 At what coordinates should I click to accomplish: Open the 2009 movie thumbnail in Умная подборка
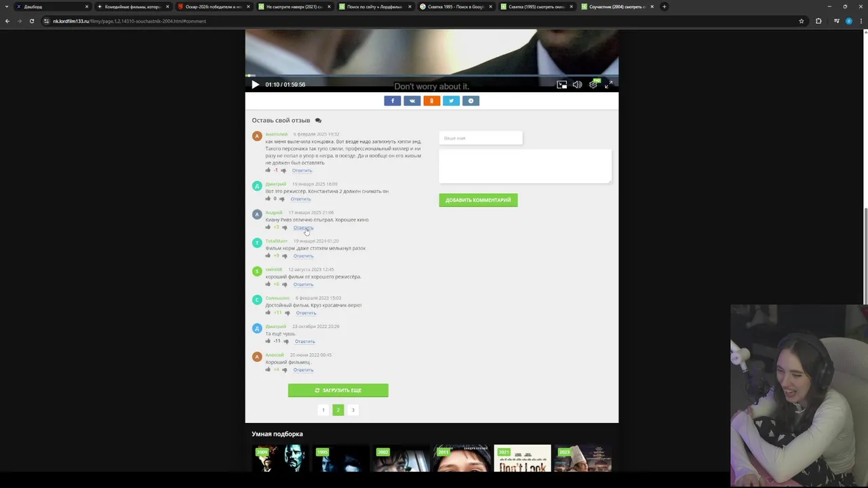pos(281,458)
